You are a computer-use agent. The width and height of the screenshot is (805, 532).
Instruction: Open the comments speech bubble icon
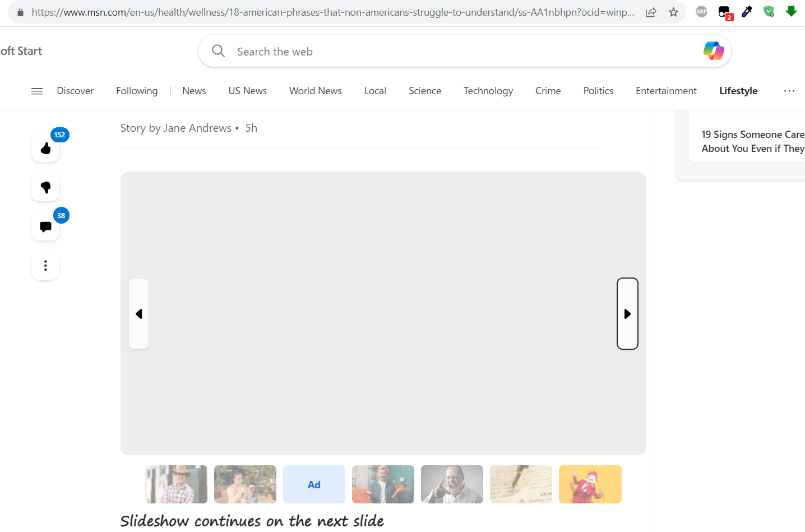[x=45, y=226]
